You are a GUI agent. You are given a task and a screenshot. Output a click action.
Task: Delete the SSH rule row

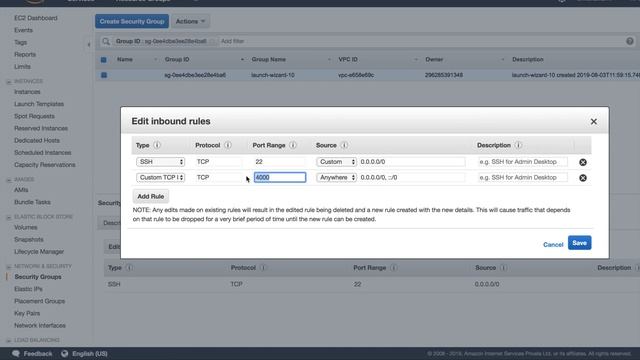(583, 162)
